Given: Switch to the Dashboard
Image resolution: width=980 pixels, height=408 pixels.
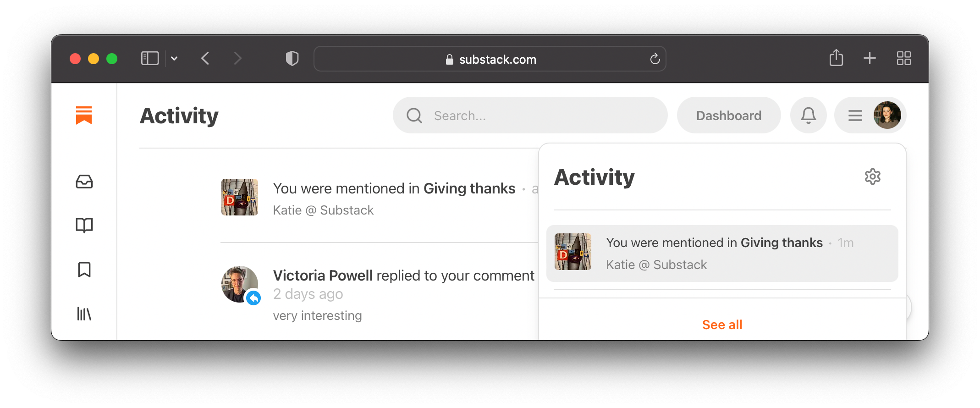Looking at the screenshot, I should pos(728,115).
